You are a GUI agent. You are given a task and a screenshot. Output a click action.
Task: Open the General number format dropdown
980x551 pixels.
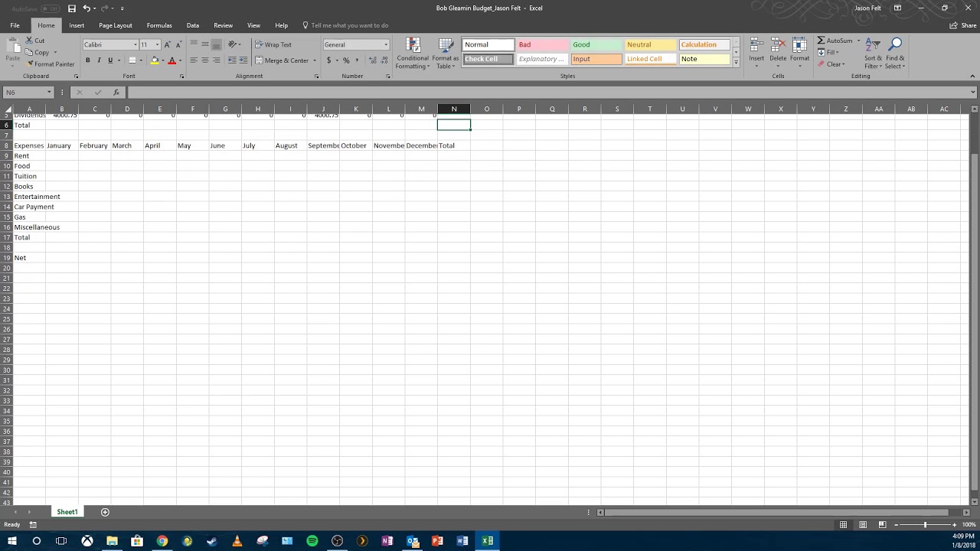(386, 44)
